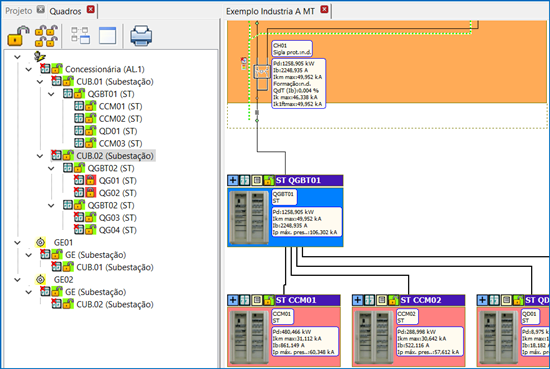Image resolution: width=550 pixels, height=369 pixels.
Task: Collapse QGBT02 (ST) above QG01
Action: pyautogui.click(x=51, y=168)
